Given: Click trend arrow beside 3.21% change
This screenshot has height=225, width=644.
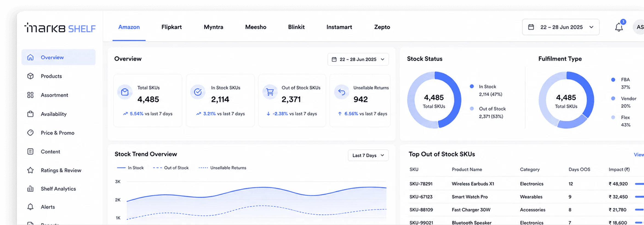Looking at the screenshot, I should pos(199,113).
